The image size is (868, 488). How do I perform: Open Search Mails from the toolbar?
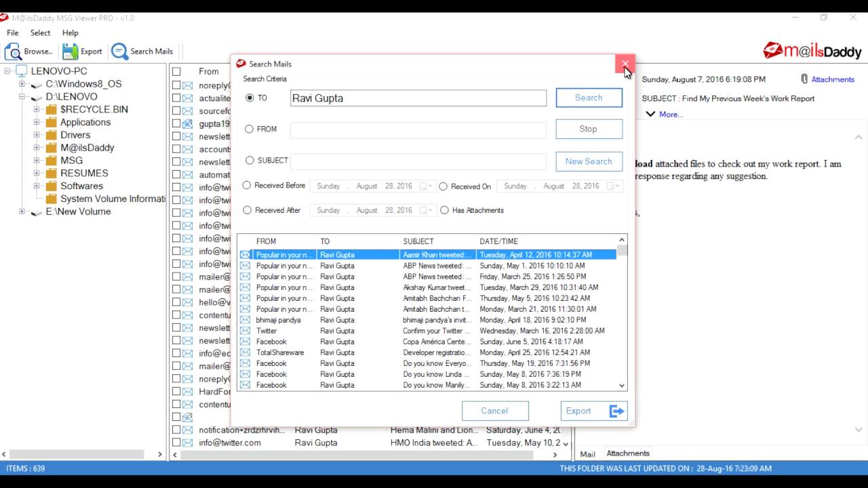pos(142,52)
